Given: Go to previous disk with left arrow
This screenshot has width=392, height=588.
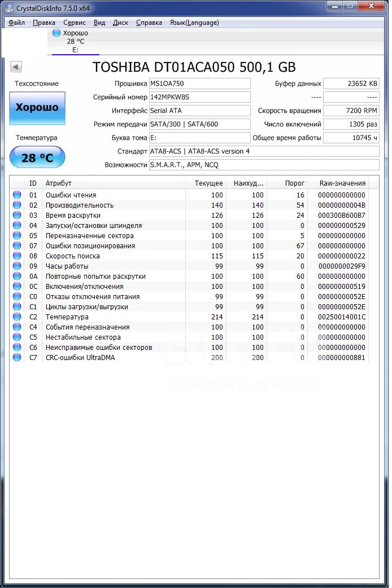Looking at the screenshot, I should [x=16, y=67].
